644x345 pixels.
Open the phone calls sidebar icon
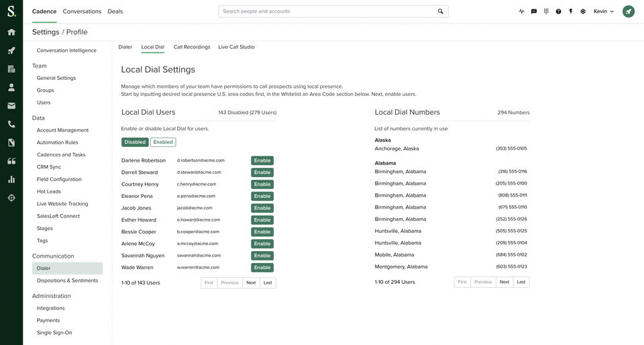(x=11, y=124)
